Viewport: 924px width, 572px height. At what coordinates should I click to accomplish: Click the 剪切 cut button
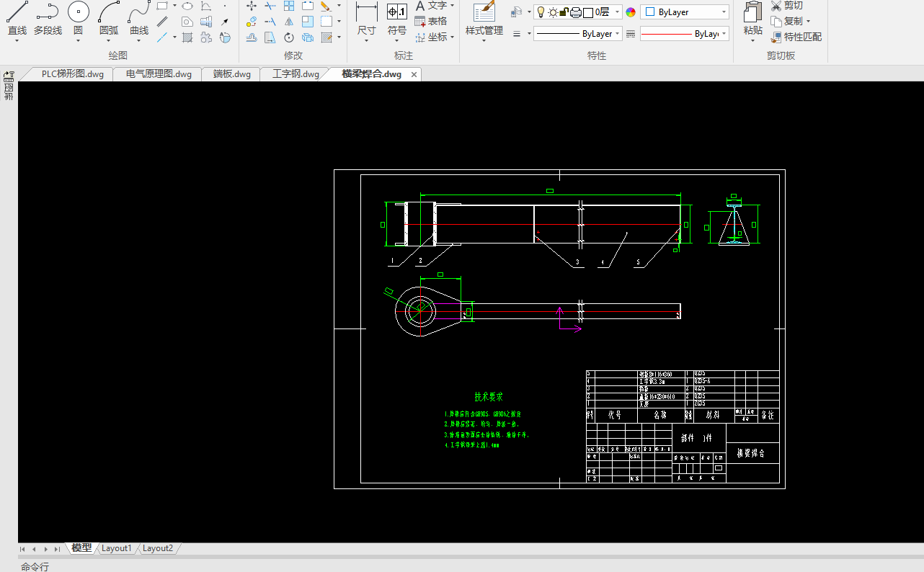click(786, 6)
